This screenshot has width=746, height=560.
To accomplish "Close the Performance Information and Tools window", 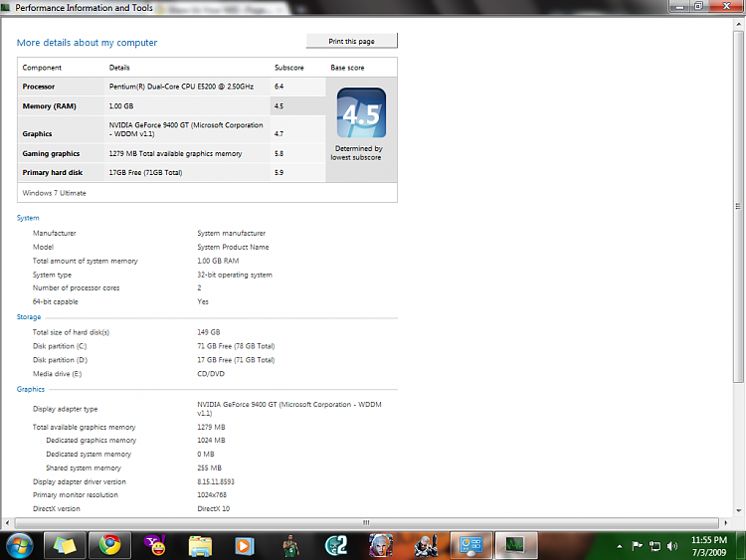I will (x=726, y=7).
